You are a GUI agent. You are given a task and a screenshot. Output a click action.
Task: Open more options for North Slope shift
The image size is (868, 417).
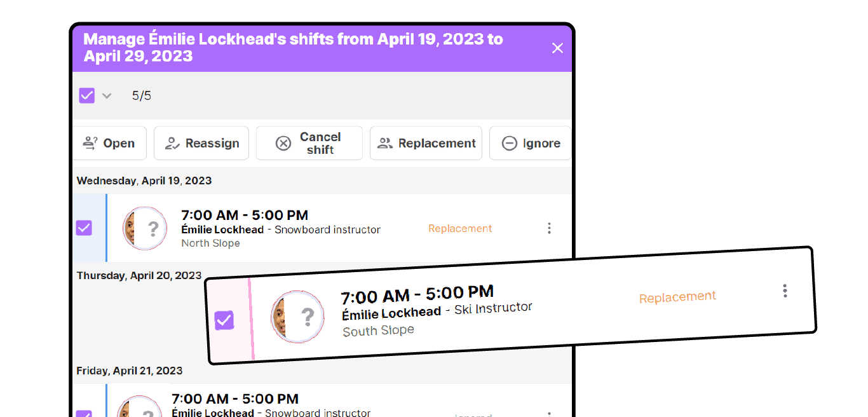point(549,228)
